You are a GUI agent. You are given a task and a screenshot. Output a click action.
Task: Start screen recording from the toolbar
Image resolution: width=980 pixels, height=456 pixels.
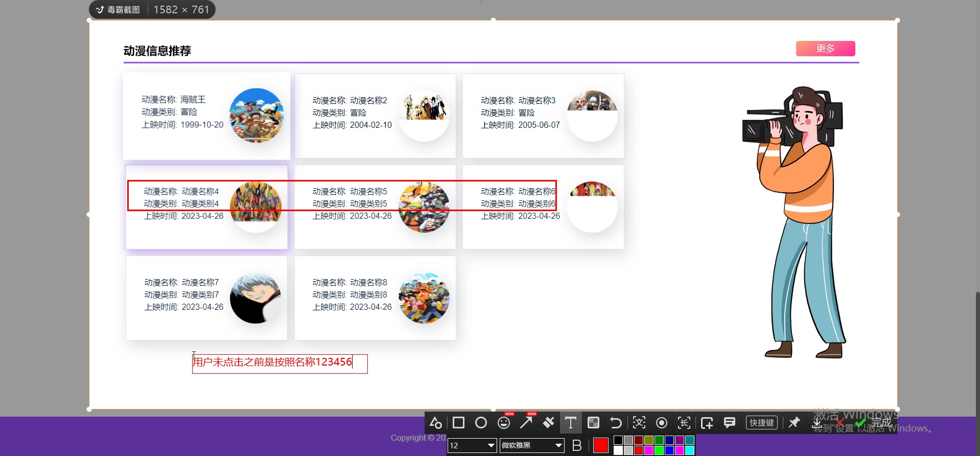click(661, 423)
